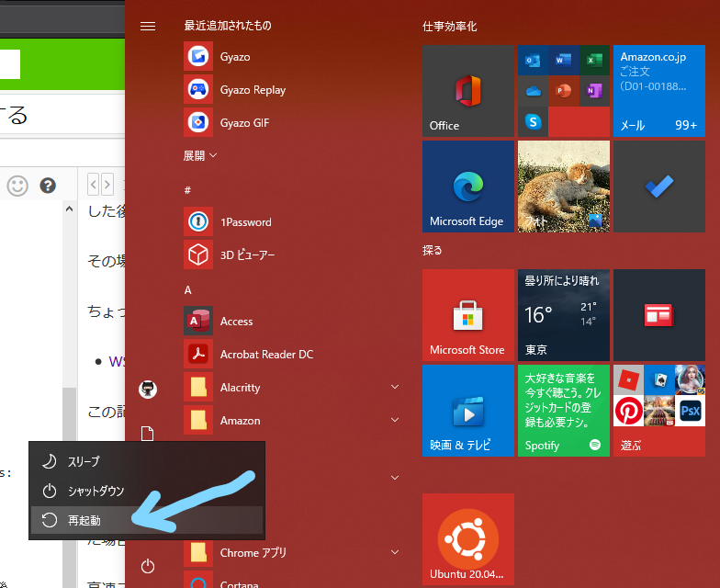Viewport: 720px width, 588px height.
Task: Select シャットダウン from power menu
Action: [147, 491]
